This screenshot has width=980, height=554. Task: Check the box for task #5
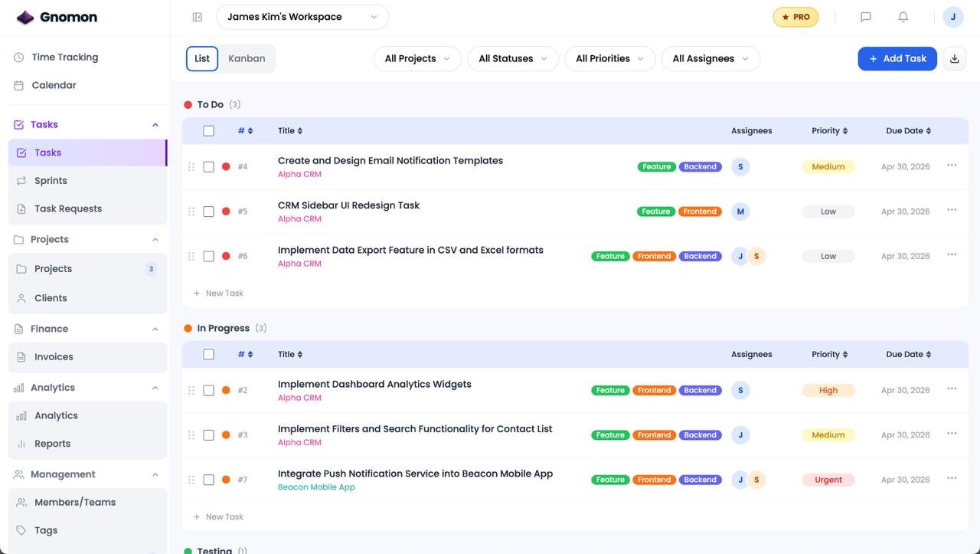[208, 211]
